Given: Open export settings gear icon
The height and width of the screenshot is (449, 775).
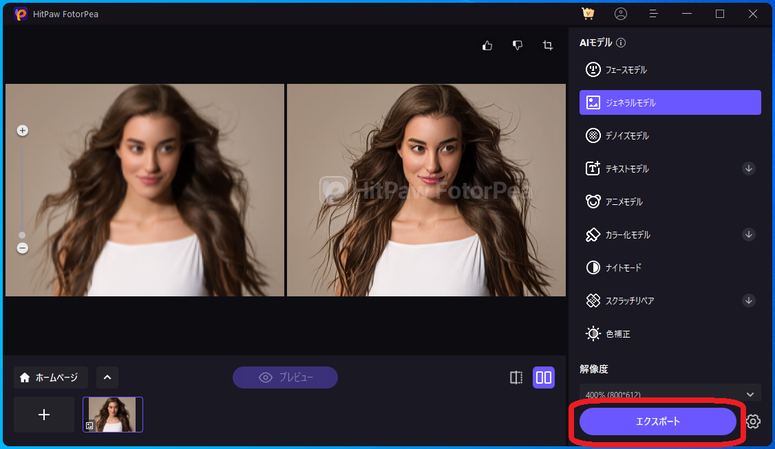Looking at the screenshot, I should point(753,422).
